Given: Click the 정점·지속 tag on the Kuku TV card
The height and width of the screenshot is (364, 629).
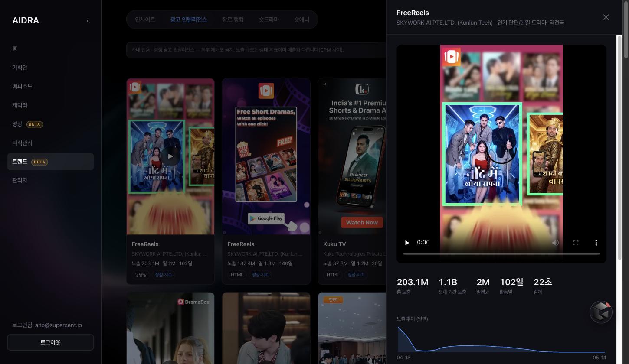Looking at the screenshot, I should [x=356, y=275].
